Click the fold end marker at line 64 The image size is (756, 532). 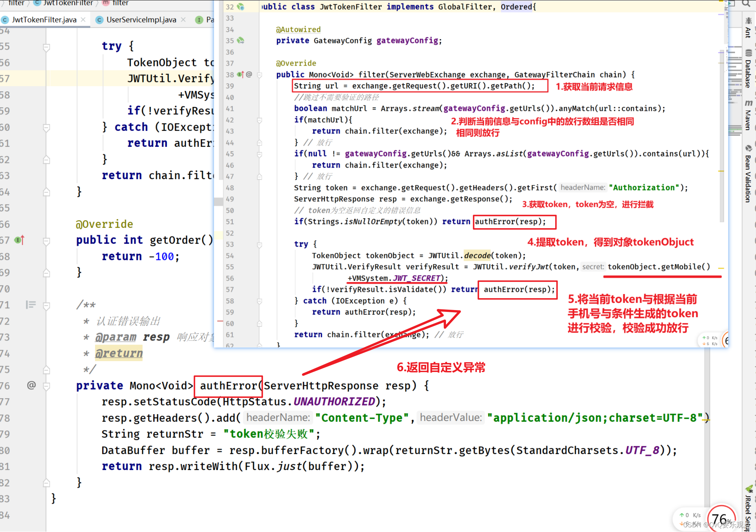pos(46,192)
